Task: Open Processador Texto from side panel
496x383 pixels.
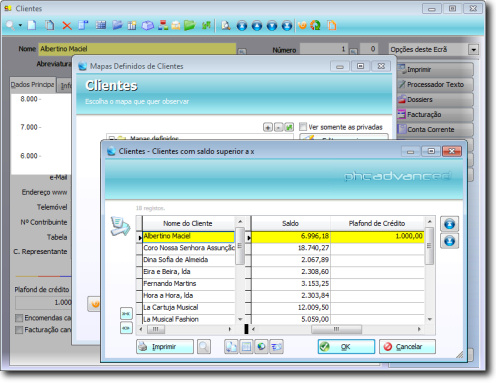Action: point(435,84)
